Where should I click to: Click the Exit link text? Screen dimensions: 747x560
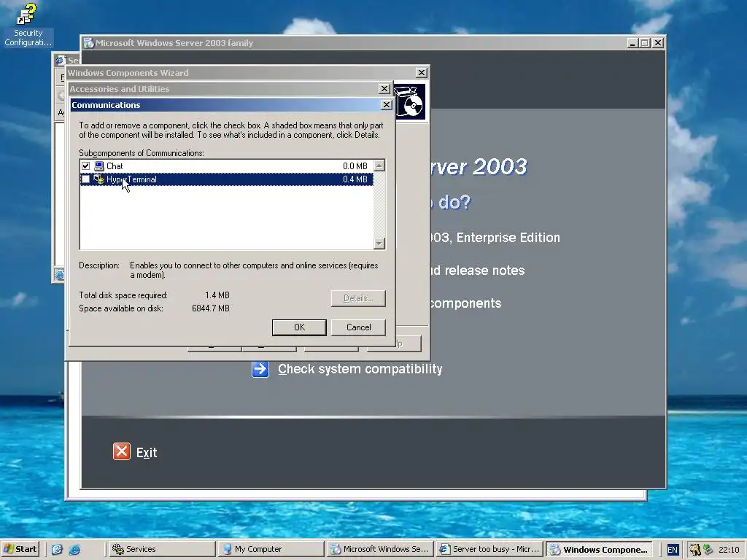[147, 452]
